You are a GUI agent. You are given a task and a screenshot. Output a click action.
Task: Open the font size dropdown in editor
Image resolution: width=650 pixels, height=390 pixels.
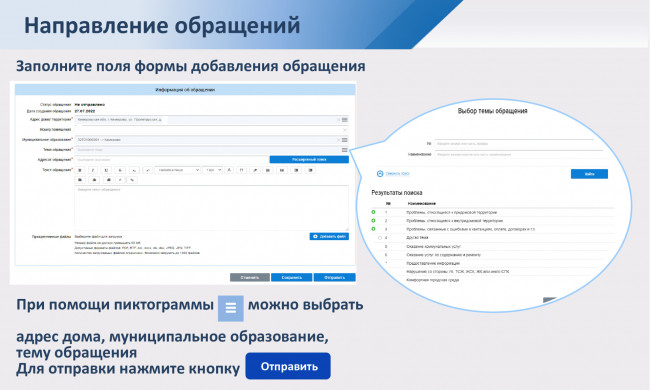[213, 170]
